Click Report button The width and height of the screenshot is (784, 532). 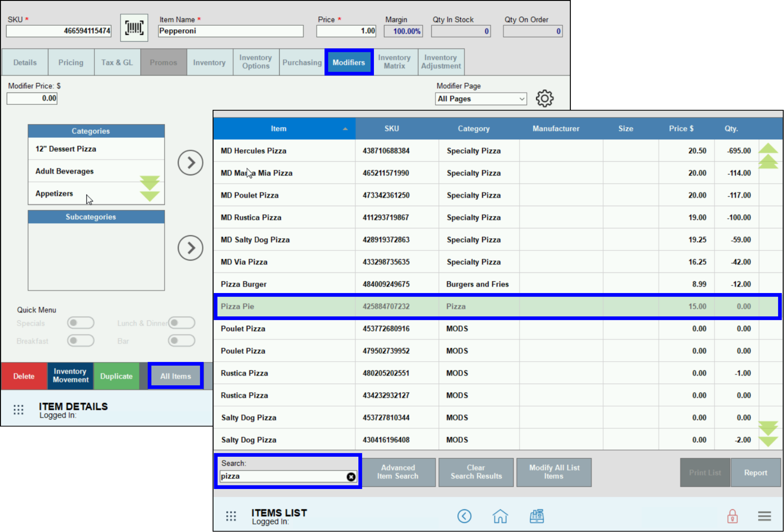755,472
